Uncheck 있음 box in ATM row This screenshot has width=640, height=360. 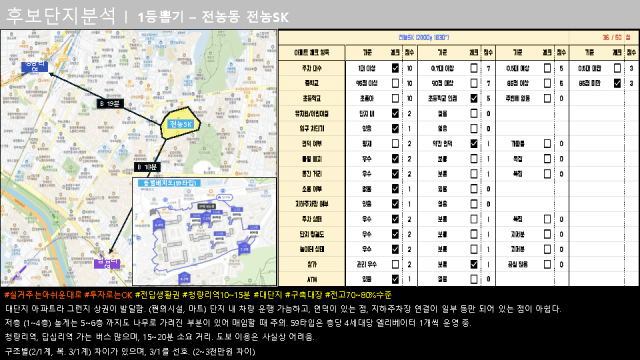click(x=395, y=279)
